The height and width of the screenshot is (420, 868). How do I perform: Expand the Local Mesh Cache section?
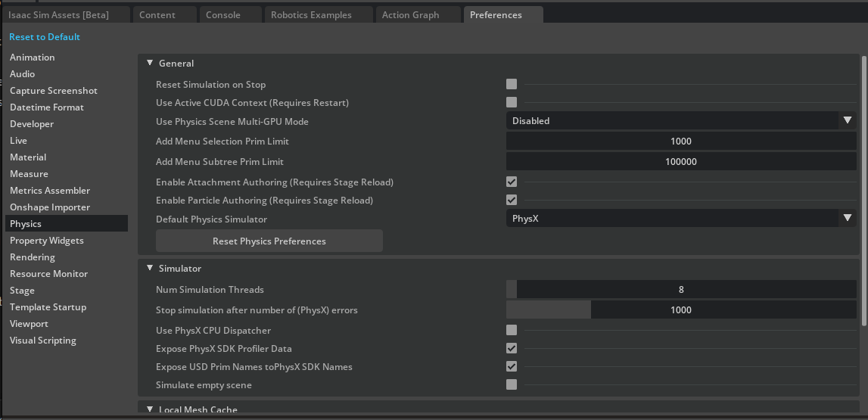pos(150,409)
